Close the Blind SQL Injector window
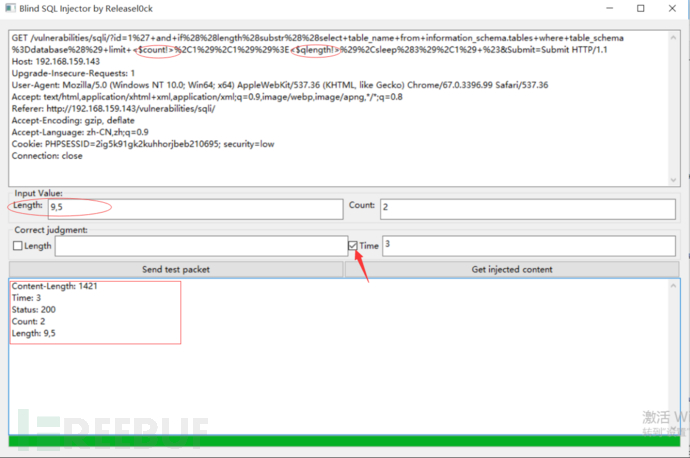 (x=672, y=8)
